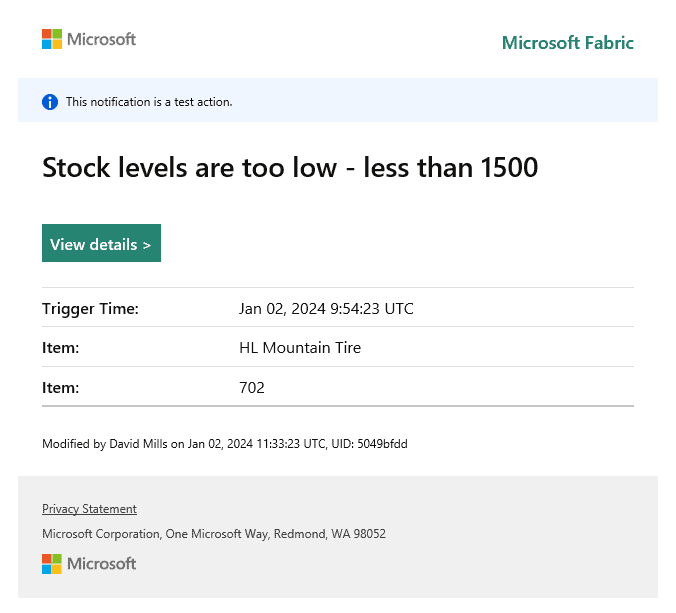This screenshot has height=613, width=676.
Task: Select the 702 item value
Action: (x=252, y=387)
